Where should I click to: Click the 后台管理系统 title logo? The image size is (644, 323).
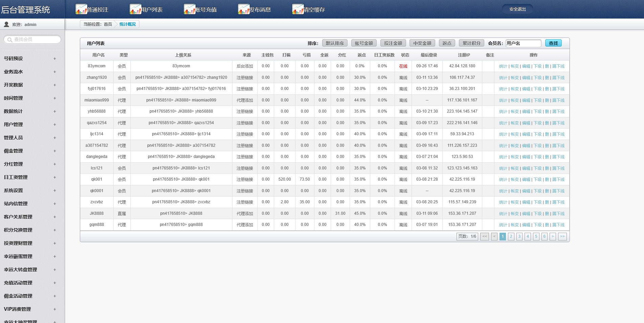click(26, 10)
